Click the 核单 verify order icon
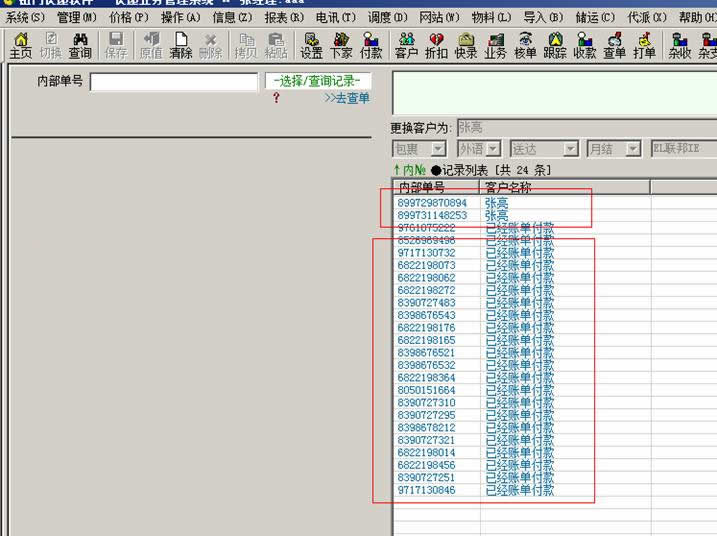 pos(525,45)
